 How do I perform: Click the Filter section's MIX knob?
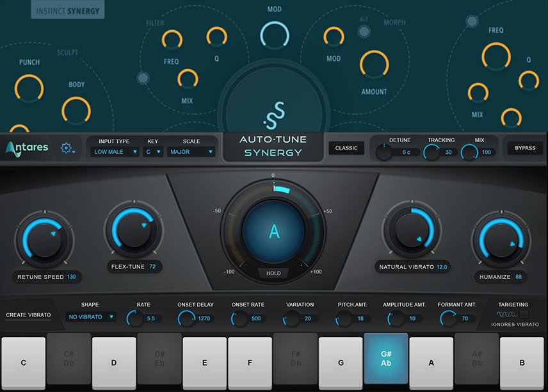[x=188, y=79]
